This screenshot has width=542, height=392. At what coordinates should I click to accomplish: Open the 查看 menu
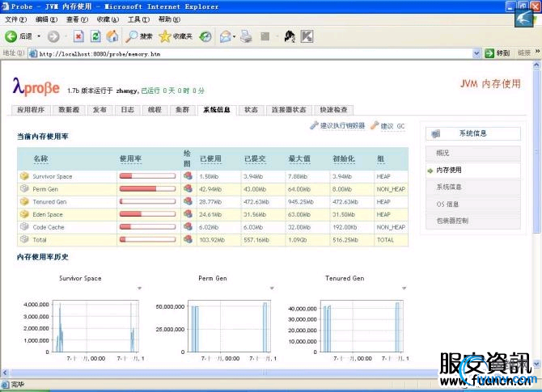click(x=77, y=19)
